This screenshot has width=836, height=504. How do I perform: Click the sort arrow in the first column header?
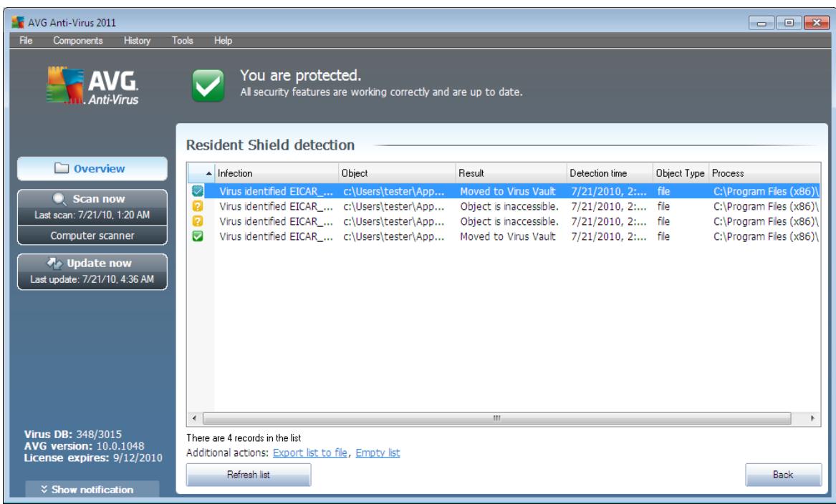coord(208,174)
